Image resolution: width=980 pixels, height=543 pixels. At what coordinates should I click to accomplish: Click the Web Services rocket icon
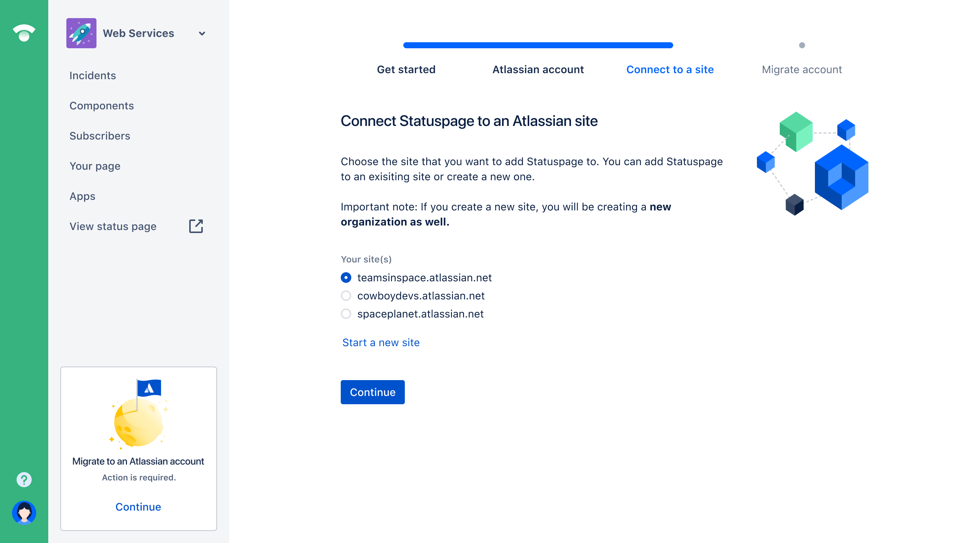click(x=81, y=33)
